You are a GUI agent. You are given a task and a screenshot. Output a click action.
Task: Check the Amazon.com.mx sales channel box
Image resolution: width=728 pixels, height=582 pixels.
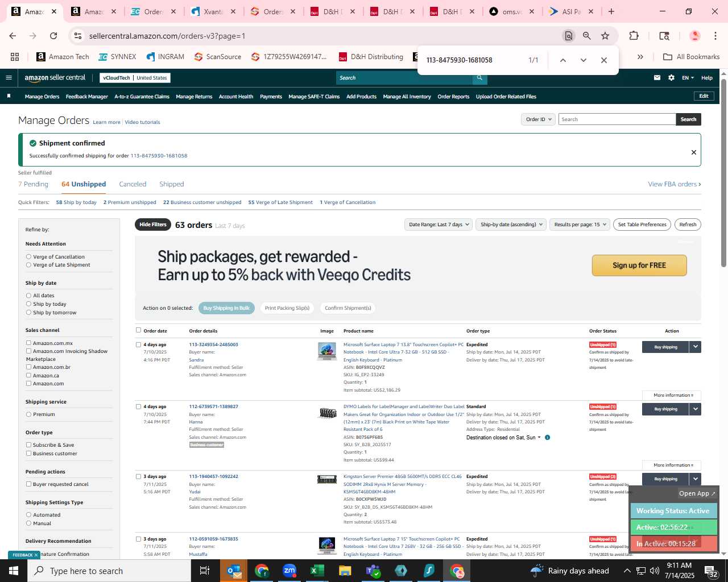click(28, 343)
